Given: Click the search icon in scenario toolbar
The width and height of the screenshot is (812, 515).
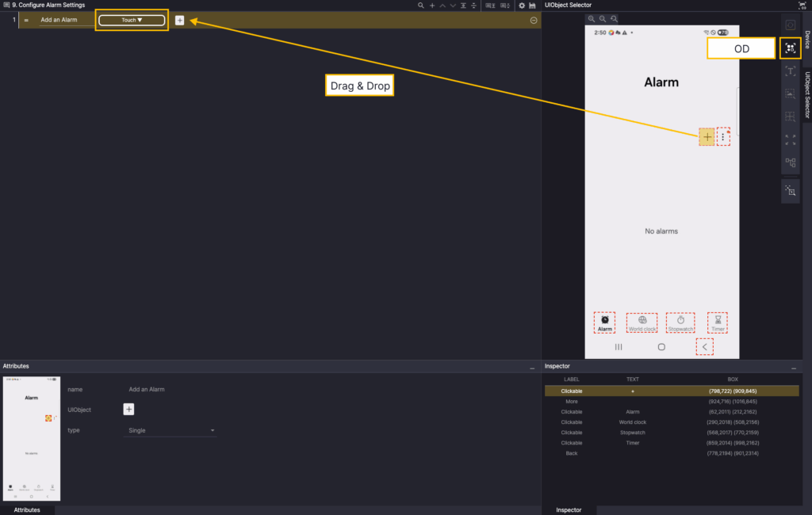Looking at the screenshot, I should (x=421, y=6).
